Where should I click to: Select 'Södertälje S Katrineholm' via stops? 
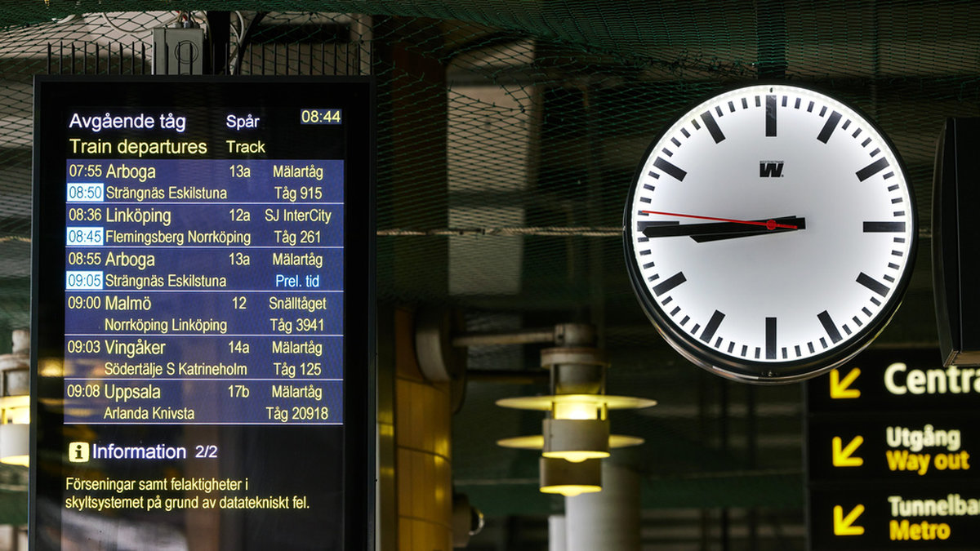(176, 369)
